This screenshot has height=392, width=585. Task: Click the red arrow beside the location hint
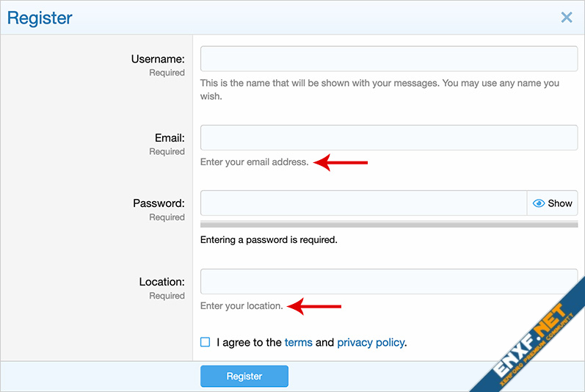314,306
